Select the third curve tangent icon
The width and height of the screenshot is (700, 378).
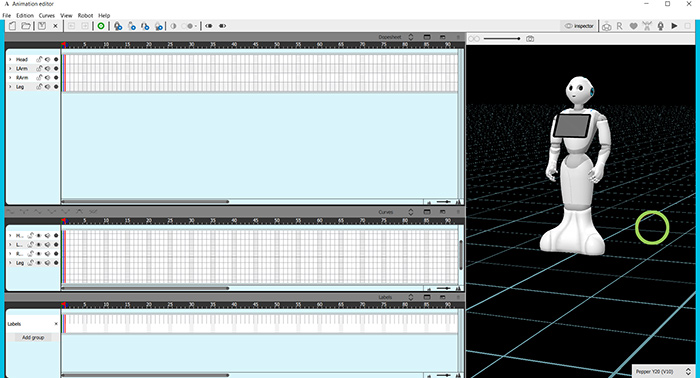(38, 212)
